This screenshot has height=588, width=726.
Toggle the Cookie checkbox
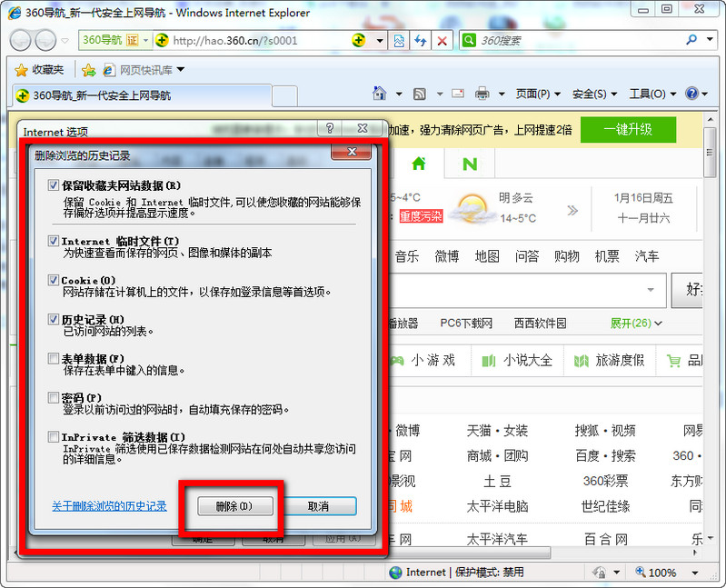point(54,280)
